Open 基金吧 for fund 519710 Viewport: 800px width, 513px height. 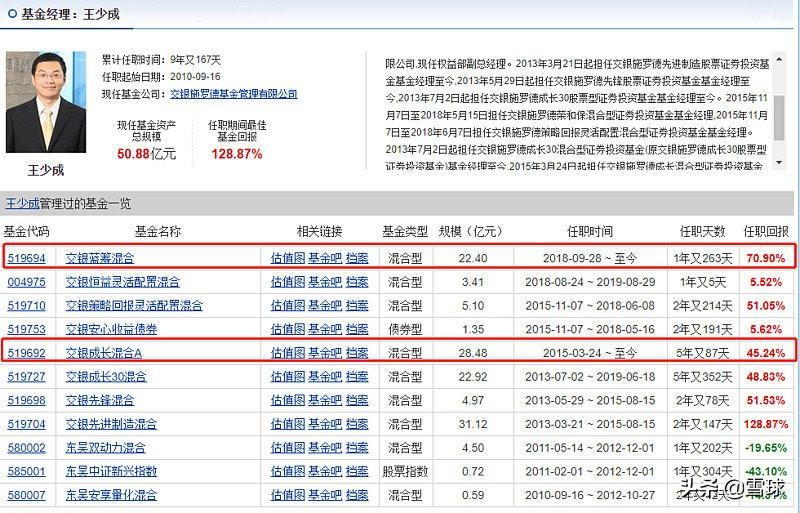coord(324,306)
